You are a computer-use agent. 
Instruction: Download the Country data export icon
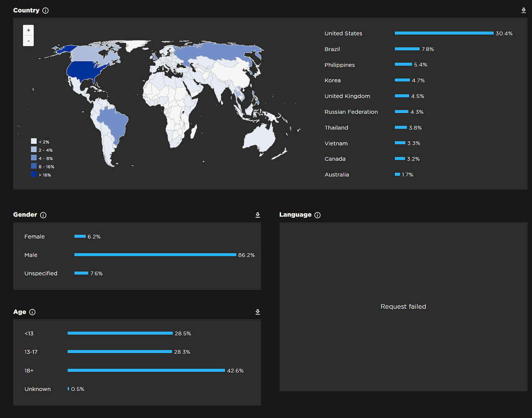523,10
